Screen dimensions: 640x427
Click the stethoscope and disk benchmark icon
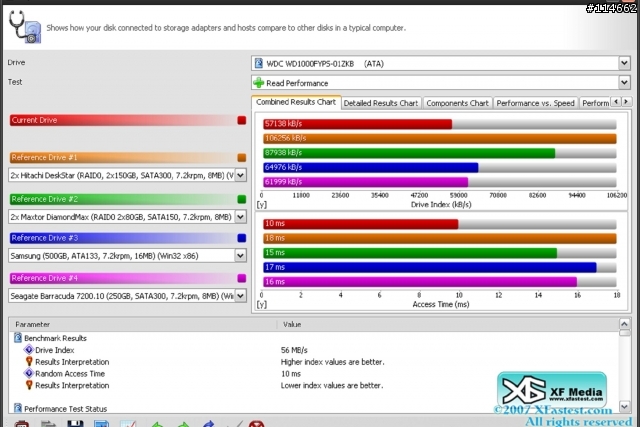(25, 27)
